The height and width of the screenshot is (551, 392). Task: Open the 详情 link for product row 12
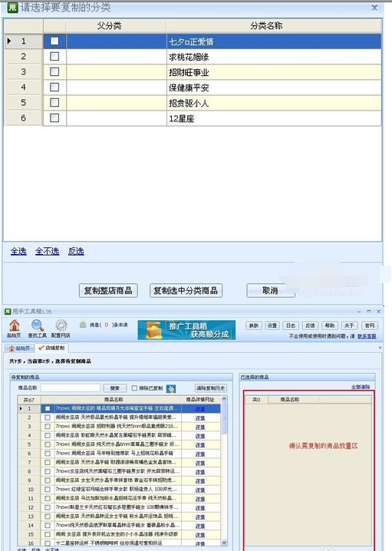[200, 508]
